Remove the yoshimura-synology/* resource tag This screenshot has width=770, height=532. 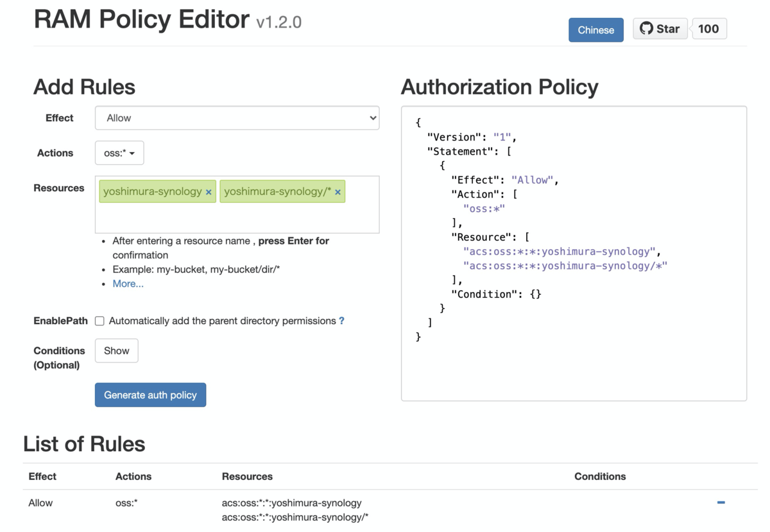pyautogui.click(x=338, y=192)
